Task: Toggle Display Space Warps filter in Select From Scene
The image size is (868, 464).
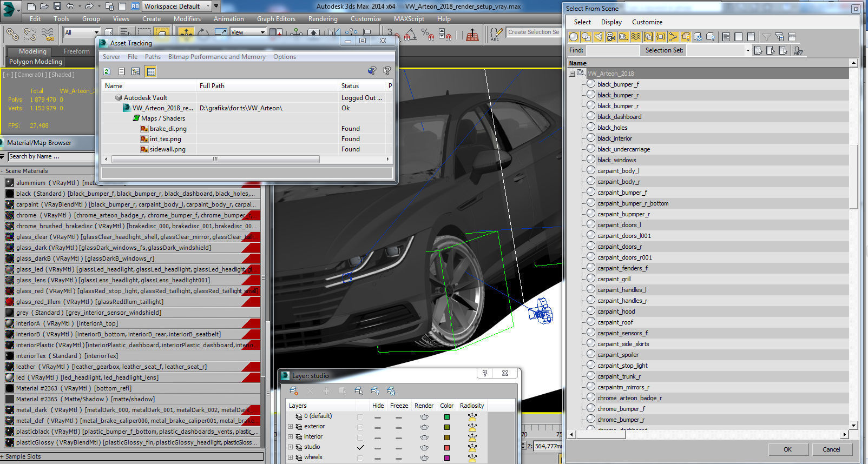Action: click(636, 37)
